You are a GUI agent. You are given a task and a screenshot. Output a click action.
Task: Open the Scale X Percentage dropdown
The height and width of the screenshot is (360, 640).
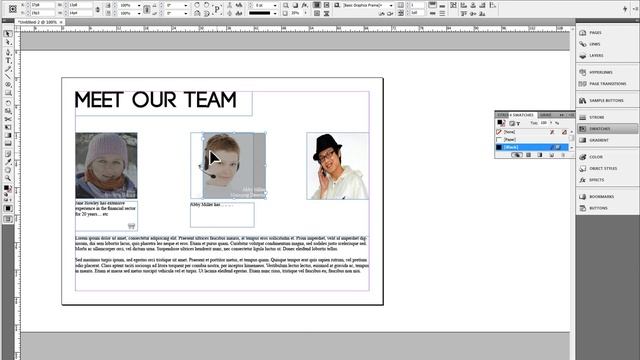click(x=139, y=5)
